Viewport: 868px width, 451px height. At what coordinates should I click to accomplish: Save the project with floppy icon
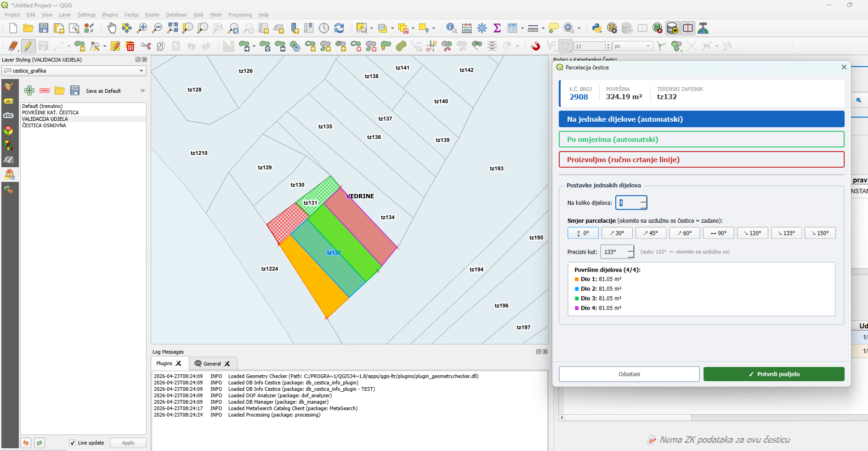(44, 28)
